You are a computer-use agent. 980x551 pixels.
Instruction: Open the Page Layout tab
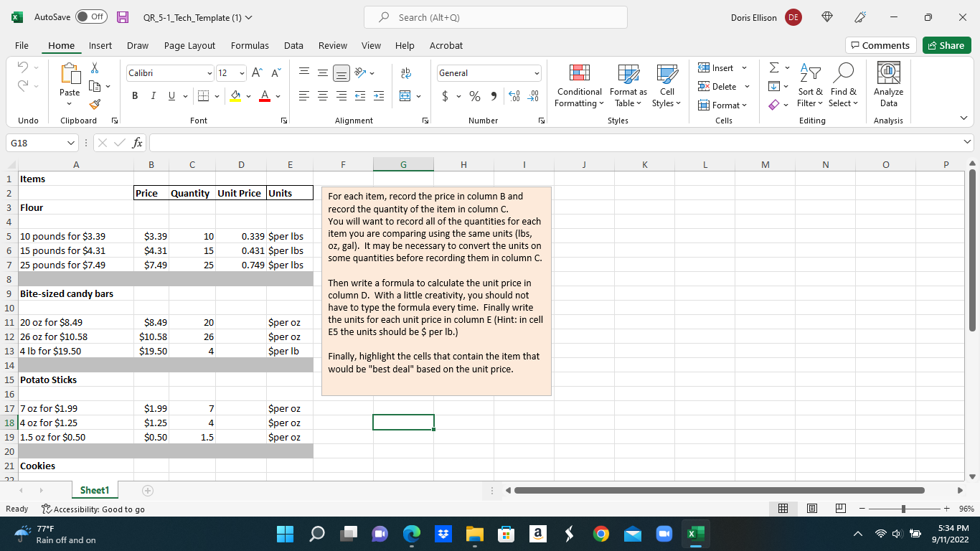coord(189,45)
